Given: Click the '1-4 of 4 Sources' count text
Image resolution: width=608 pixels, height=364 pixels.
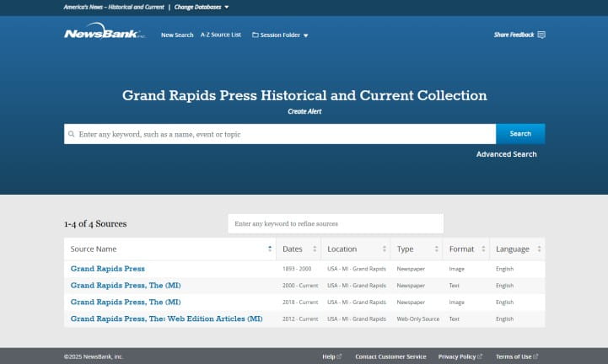Looking at the screenshot, I should [x=95, y=223].
